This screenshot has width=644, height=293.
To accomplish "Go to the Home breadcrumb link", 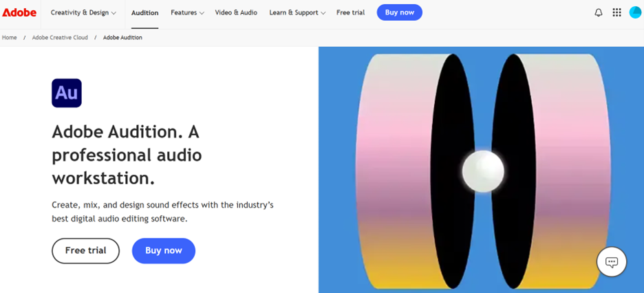I will (10, 37).
